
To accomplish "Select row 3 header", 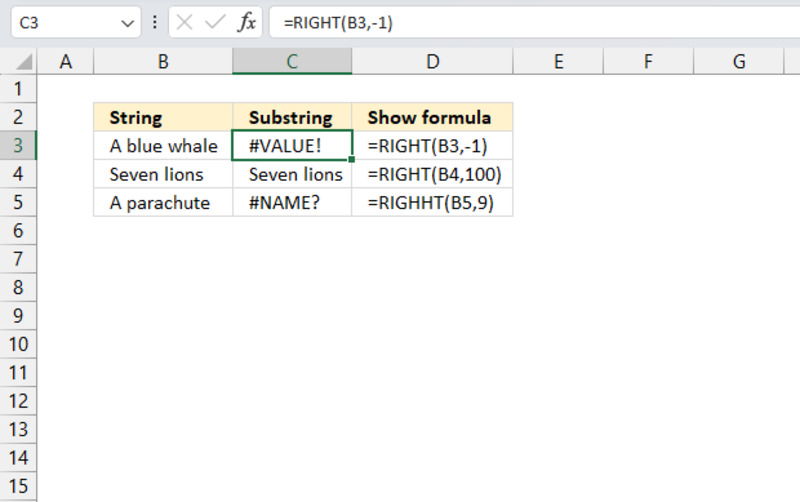I will click(18, 145).
